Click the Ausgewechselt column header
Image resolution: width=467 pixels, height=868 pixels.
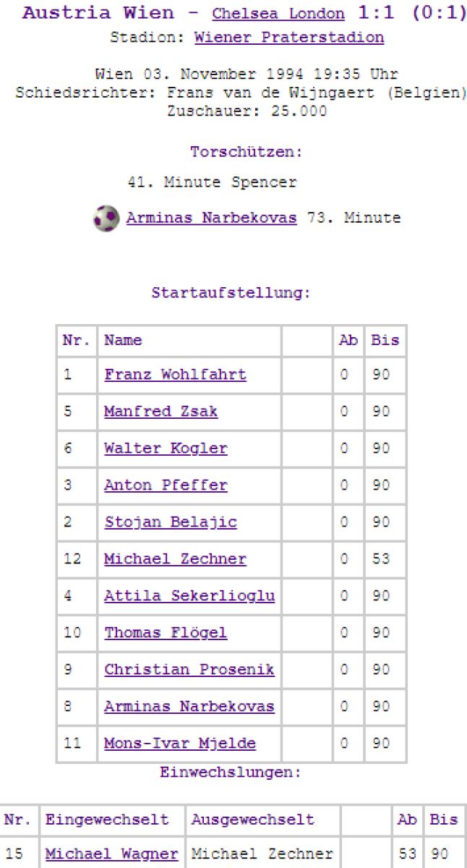point(252,820)
